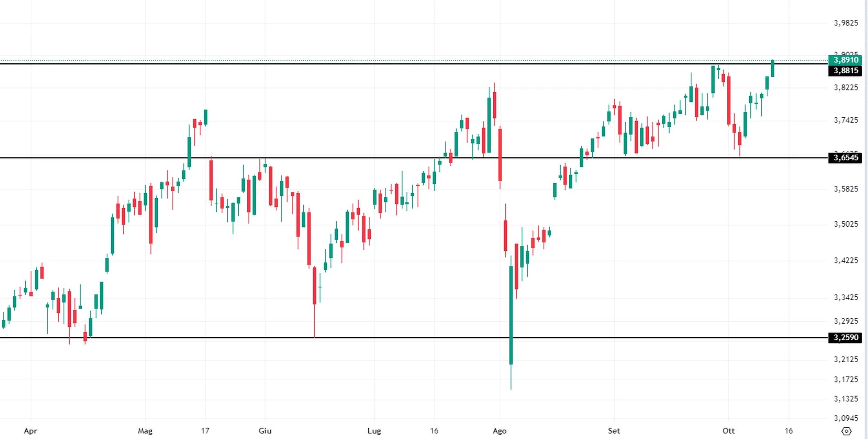The width and height of the screenshot is (868, 439).
Task: Select the black 3,8815 price tag
Action: coord(845,71)
